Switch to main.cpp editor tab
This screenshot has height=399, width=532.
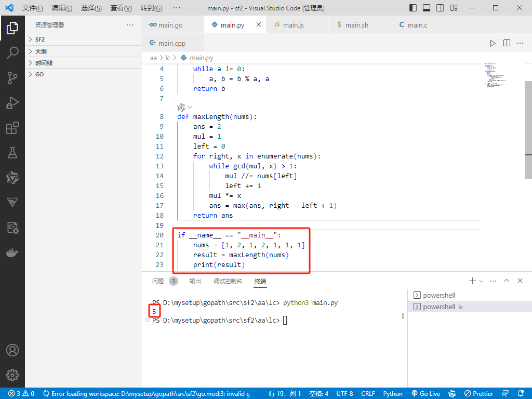click(x=172, y=43)
